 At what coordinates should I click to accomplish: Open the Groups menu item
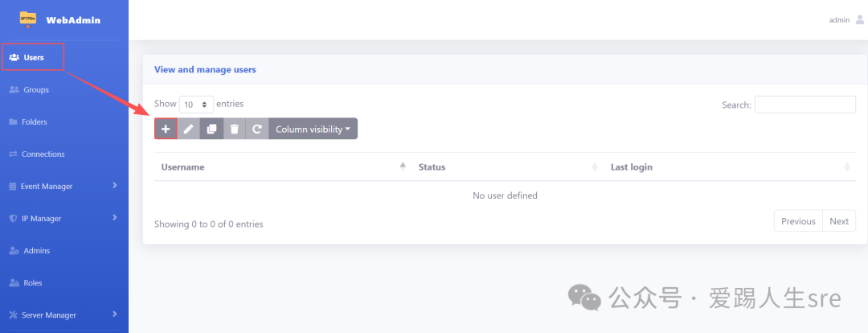tap(35, 90)
